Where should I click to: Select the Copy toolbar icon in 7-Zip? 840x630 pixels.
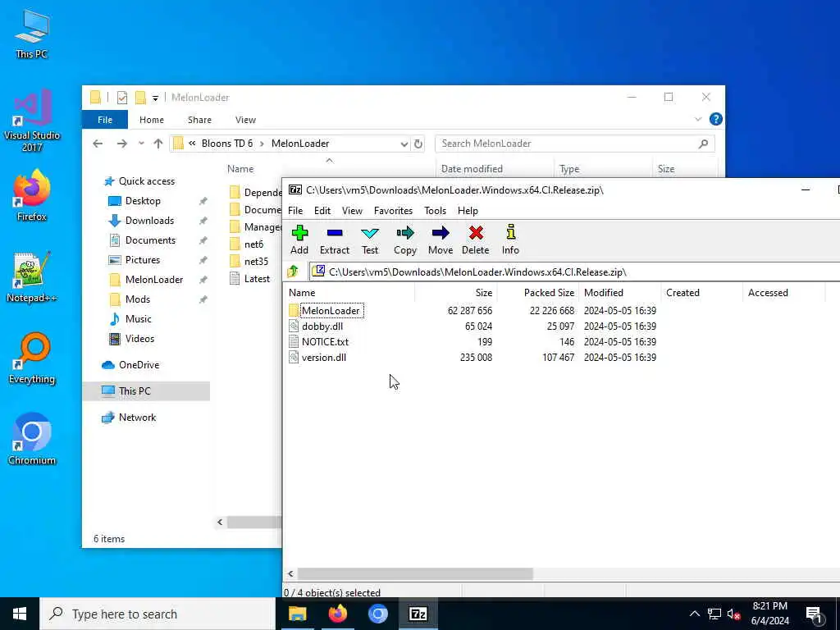(405, 240)
